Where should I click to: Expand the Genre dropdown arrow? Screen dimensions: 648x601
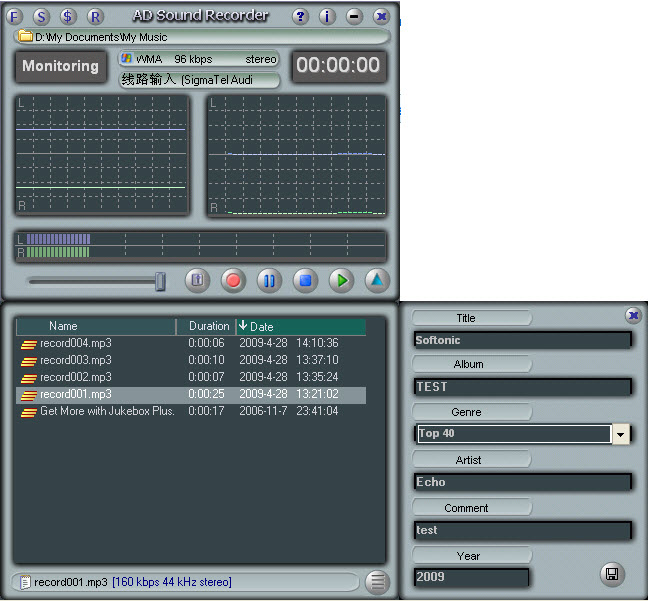click(621, 434)
